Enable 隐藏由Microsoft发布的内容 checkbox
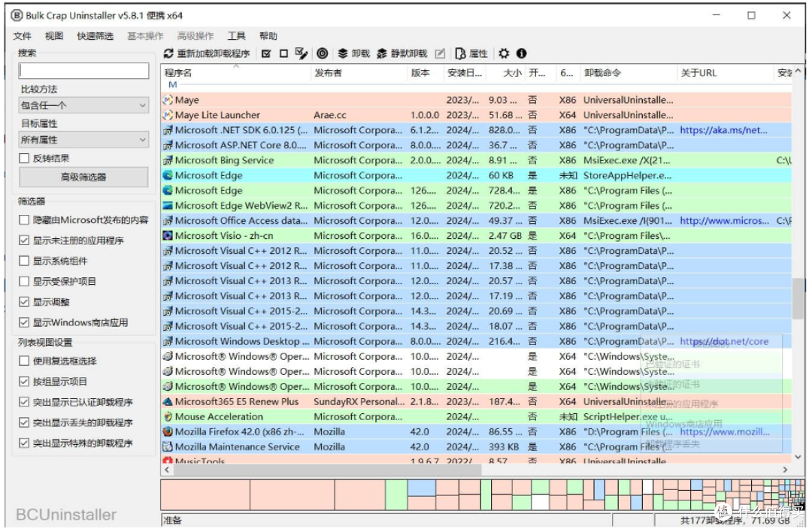This screenshot has width=812, height=529. [24, 220]
